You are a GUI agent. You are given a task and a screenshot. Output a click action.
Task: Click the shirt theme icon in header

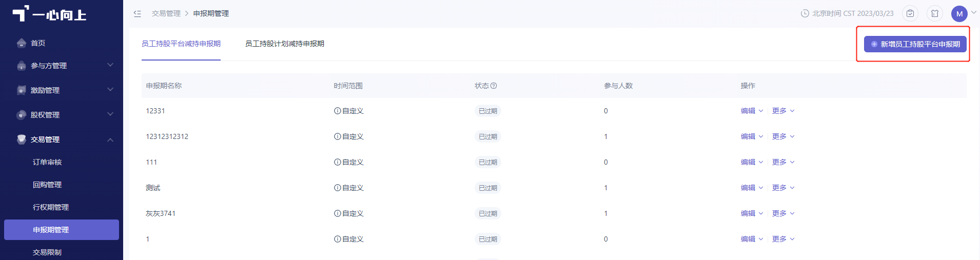coord(935,14)
